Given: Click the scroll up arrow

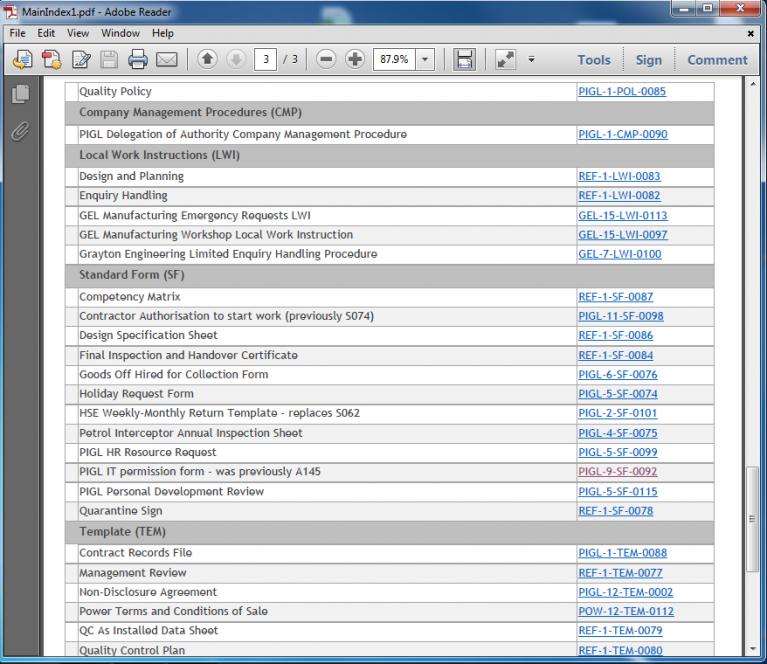Looking at the screenshot, I should [x=752, y=84].
